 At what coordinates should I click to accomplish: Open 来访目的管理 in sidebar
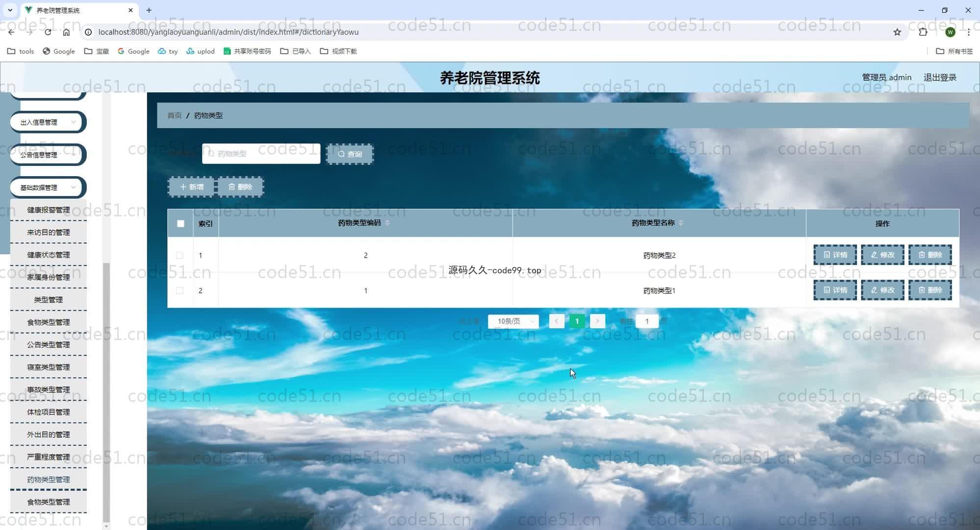(48, 233)
